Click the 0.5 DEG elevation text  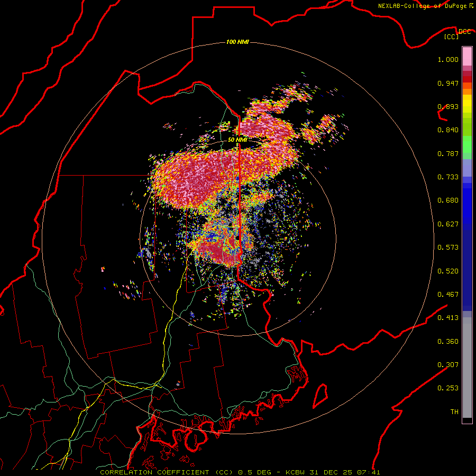point(255,472)
